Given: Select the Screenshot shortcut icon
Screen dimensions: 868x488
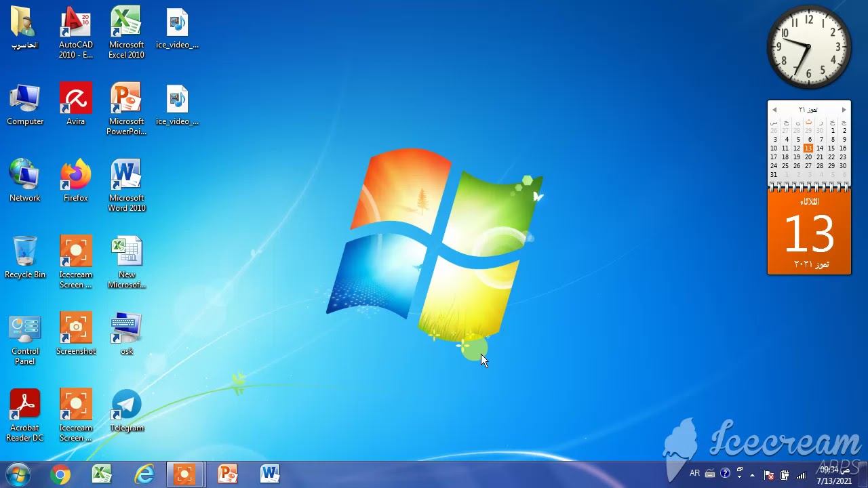Looking at the screenshot, I should coord(76,334).
